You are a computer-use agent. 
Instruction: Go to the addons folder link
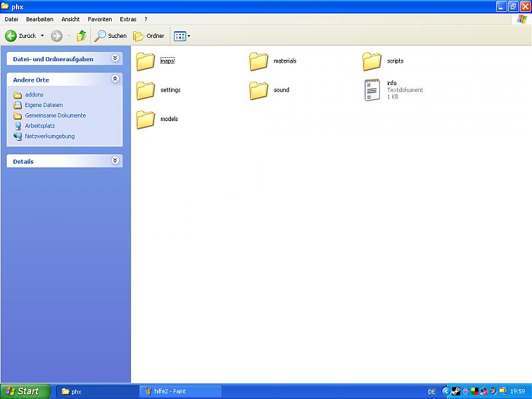click(x=34, y=95)
